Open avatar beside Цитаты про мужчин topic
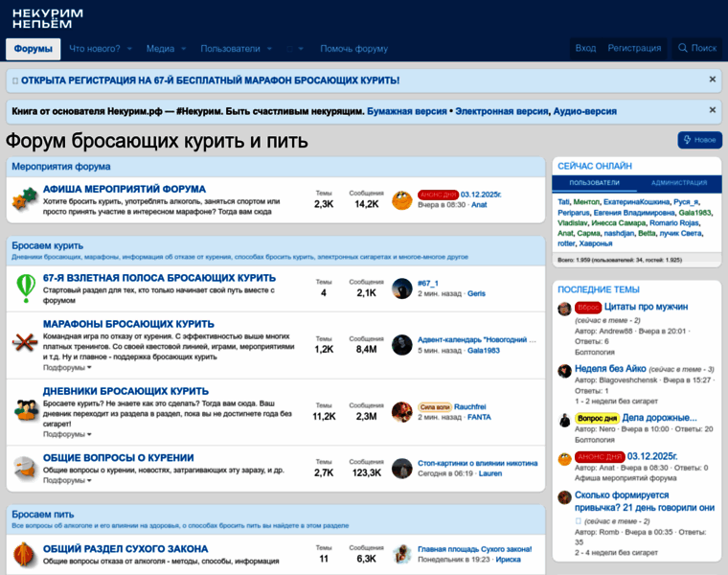The width and height of the screenshot is (728, 575). coord(564,309)
